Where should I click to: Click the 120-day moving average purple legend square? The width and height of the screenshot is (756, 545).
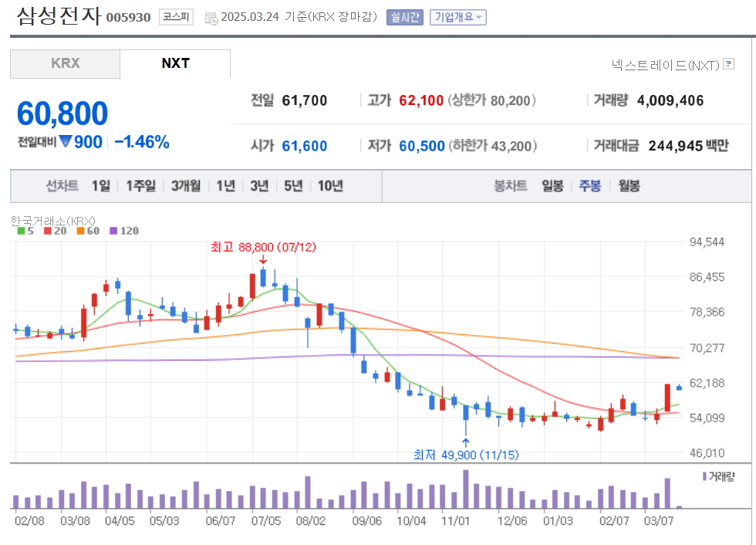click(x=113, y=231)
